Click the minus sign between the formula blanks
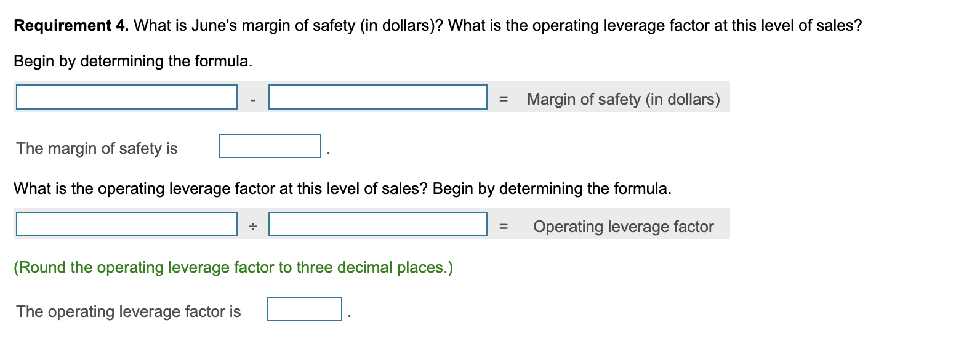The width and height of the screenshot is (980, 341). coord(252,100)
